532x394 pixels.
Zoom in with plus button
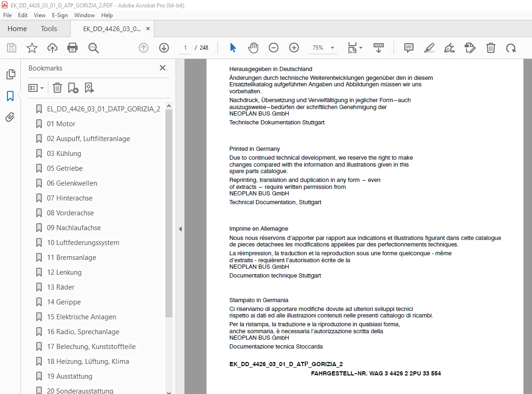click(x=294, y=48)
